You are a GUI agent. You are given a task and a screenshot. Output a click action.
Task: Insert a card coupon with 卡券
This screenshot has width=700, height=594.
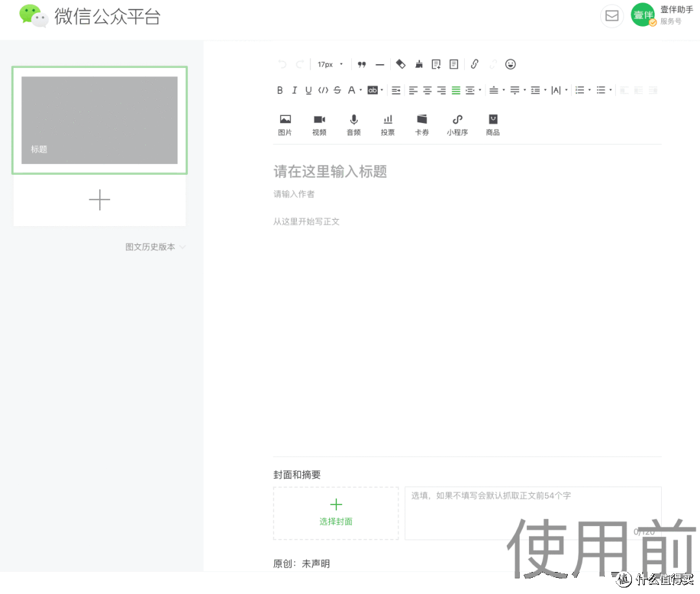tap(422, 126)
